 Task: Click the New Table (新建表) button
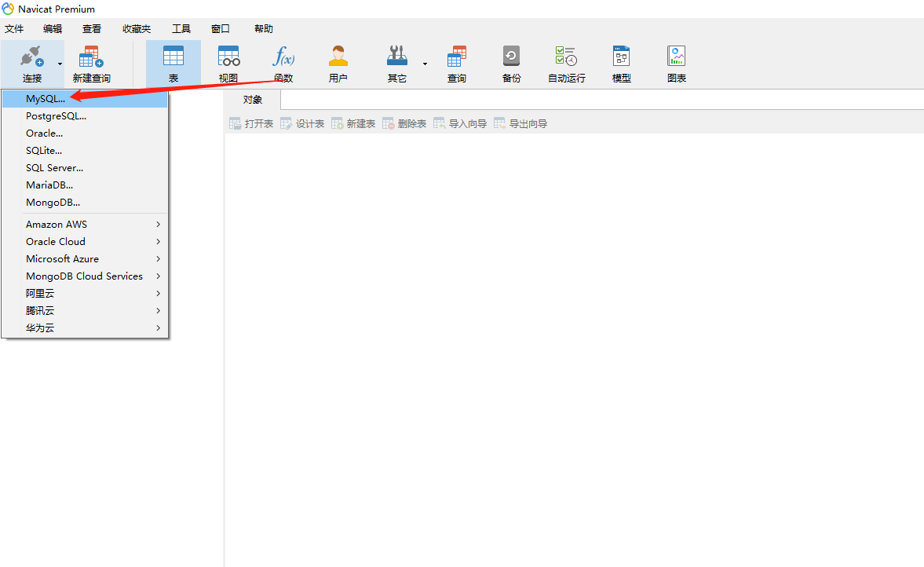353,124
